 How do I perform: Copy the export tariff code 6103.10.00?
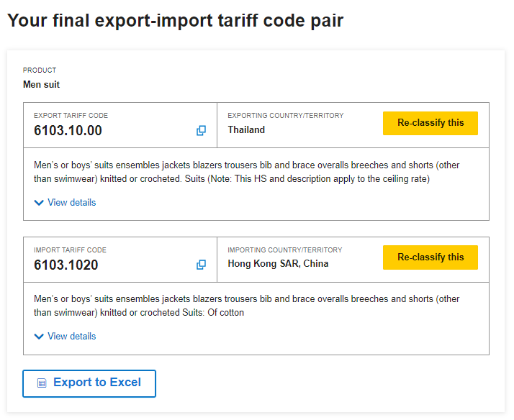[202, 130]
